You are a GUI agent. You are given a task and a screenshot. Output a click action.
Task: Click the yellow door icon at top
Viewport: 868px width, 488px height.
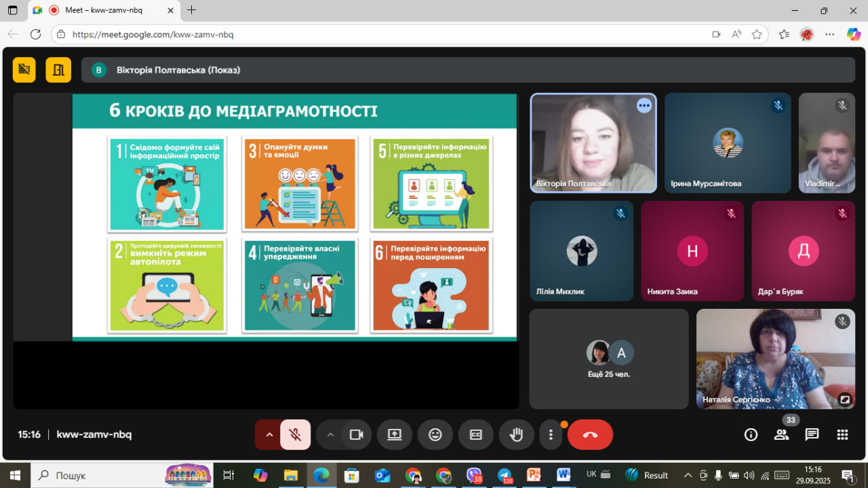click(x=58, y=69)
